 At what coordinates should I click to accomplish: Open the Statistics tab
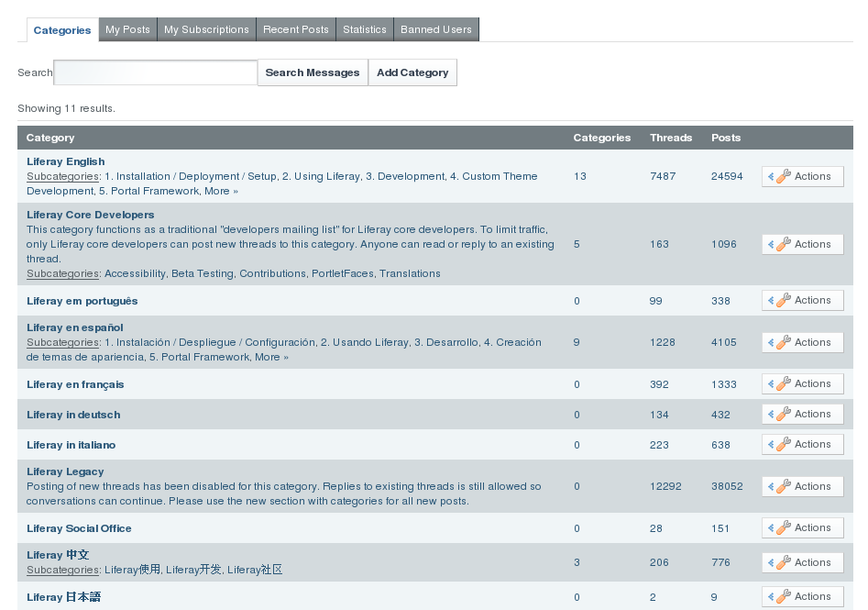pos(365,29)
